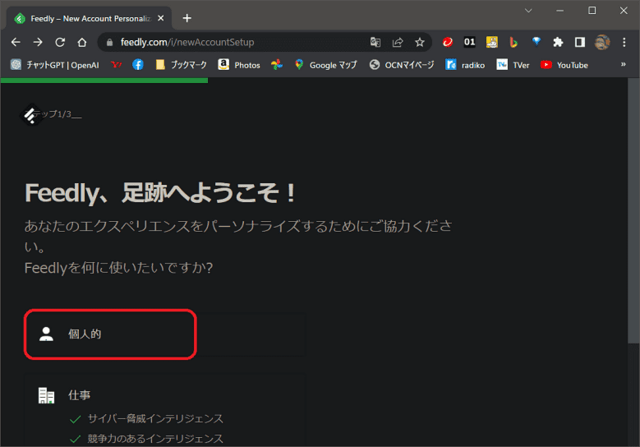
Task: Select the 仕事 option card
Action: coord(165,396)
